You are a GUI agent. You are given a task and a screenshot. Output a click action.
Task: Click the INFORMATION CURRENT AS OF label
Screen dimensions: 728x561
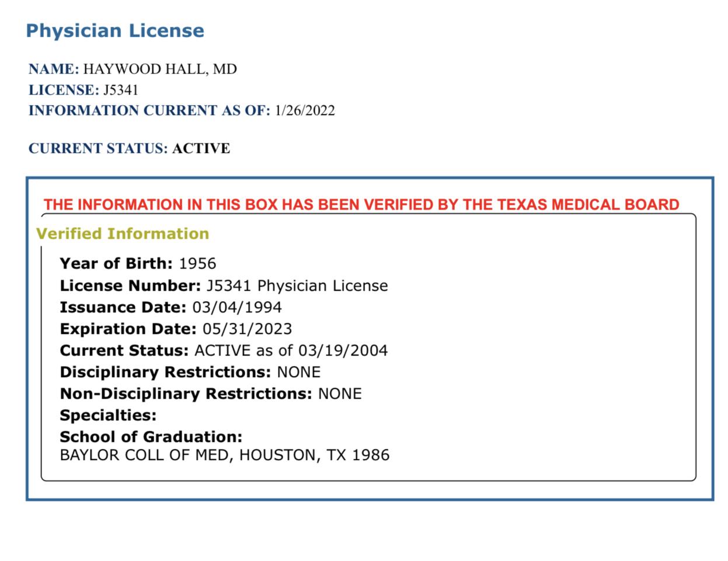tap(149, 110)
